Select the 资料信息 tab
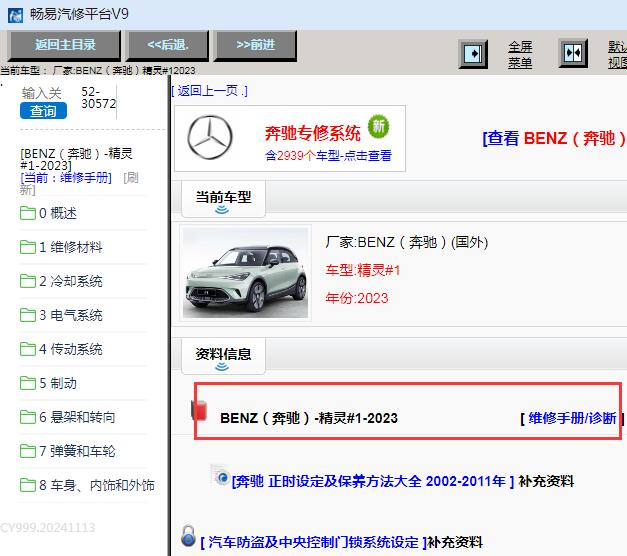 coord(223,355)
